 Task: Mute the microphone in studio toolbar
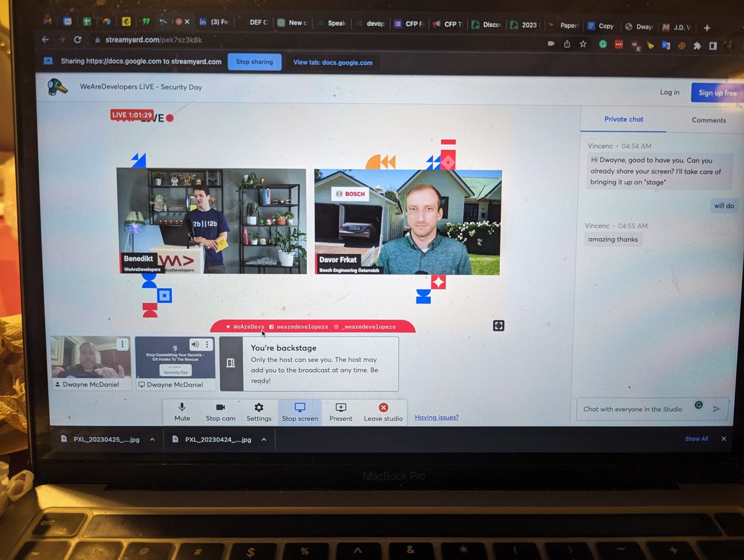point(182,412)
